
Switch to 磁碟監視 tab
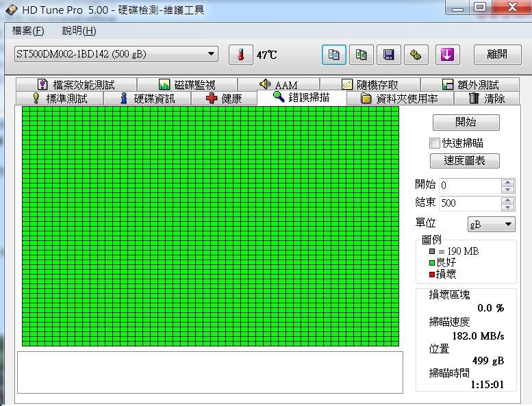click(x=187, y=84)
